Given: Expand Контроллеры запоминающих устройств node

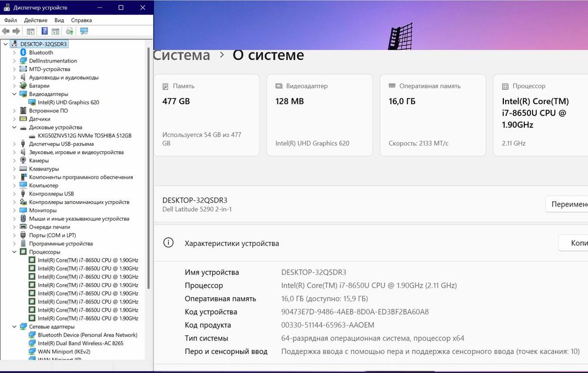Looking at the screenshot, I should (x=14, y=202).
